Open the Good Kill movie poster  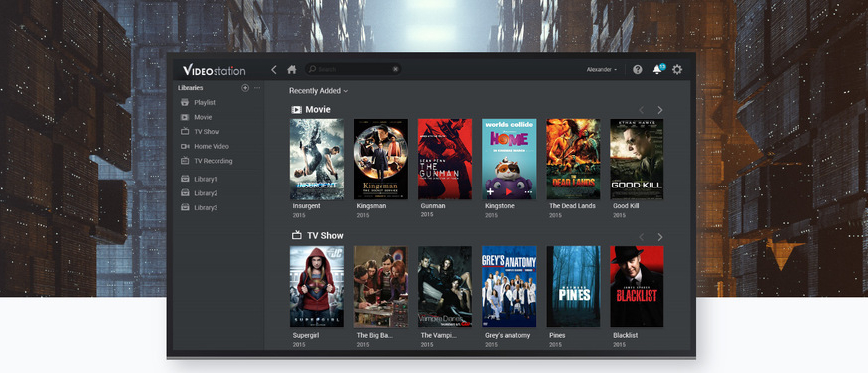637,159
